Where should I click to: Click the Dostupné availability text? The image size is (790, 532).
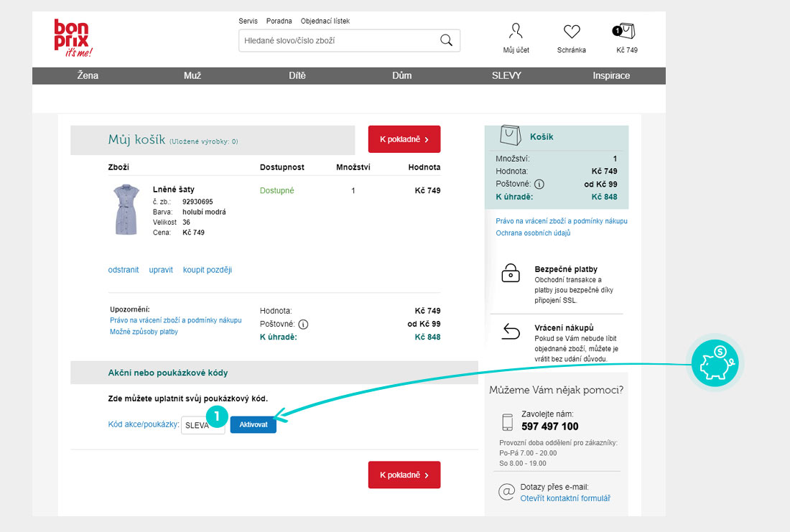pyautogui.click(x=276, y=190)
